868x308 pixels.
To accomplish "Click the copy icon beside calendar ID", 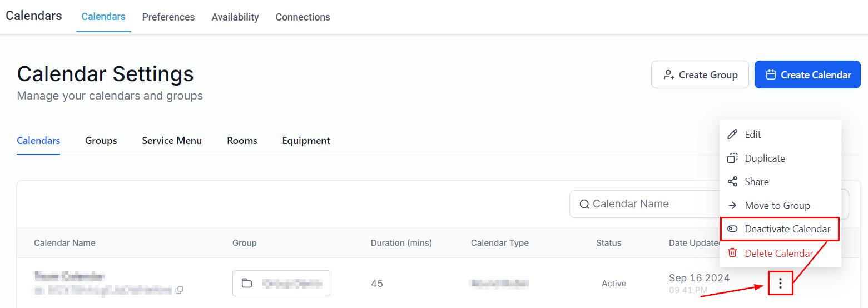I will 179,290.
